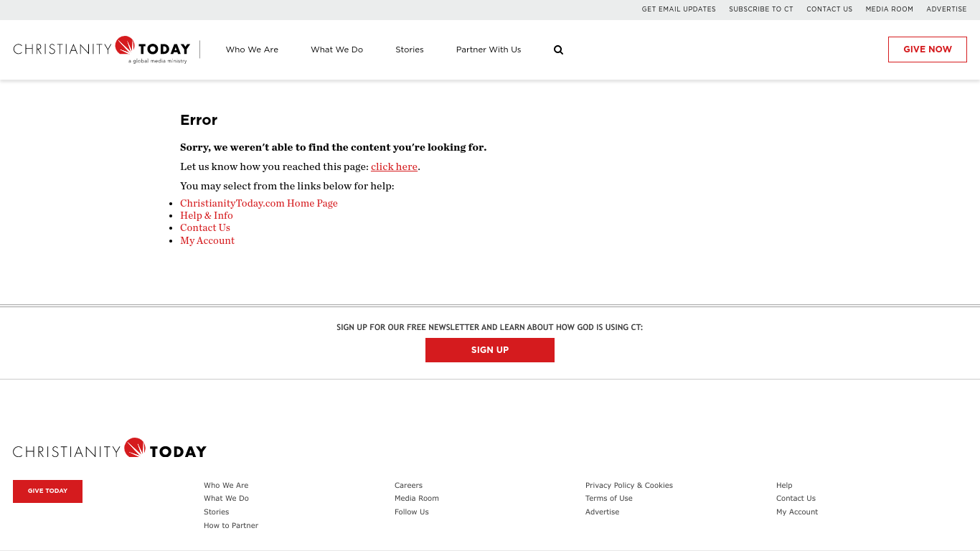
Task: Open Privacy Policy & Cookies footer link
Action: click(628, 486)
